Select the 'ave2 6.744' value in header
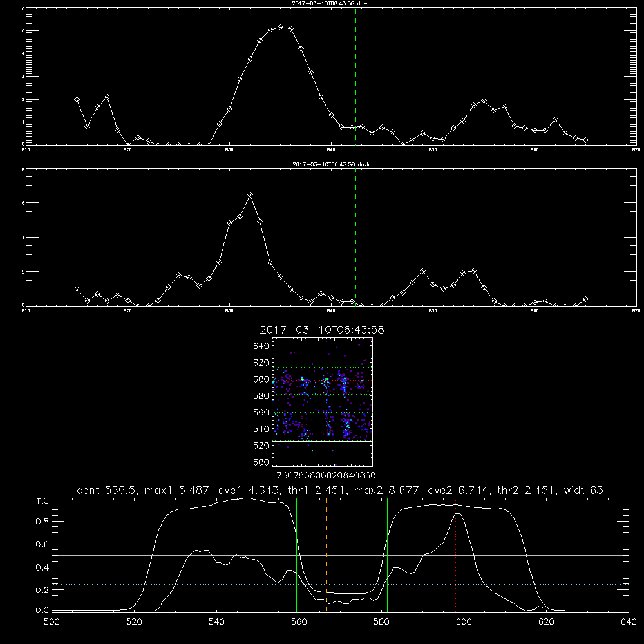 459,490
